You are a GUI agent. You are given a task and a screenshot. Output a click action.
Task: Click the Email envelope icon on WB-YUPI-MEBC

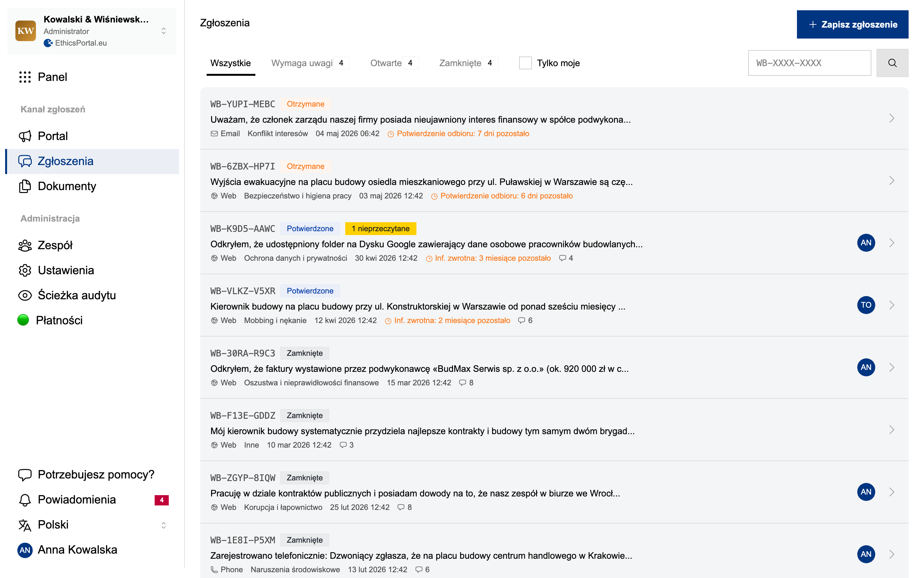point(214,134)
